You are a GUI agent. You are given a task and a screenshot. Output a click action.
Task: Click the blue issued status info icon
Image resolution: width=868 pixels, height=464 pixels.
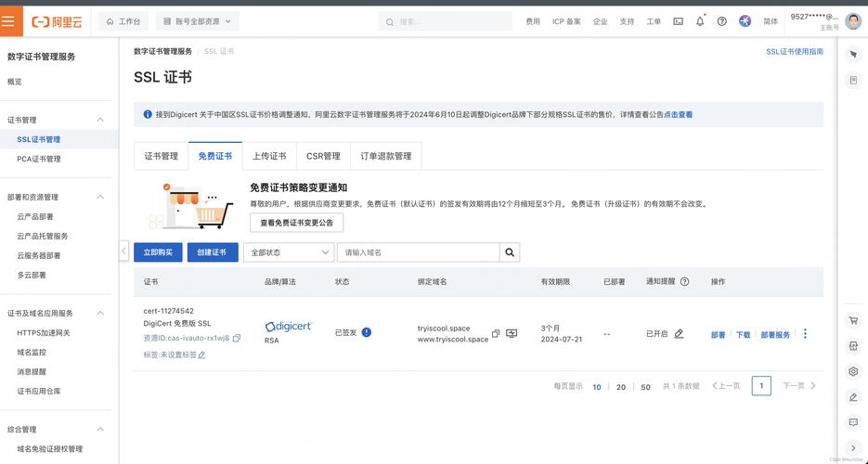point(367,332)
